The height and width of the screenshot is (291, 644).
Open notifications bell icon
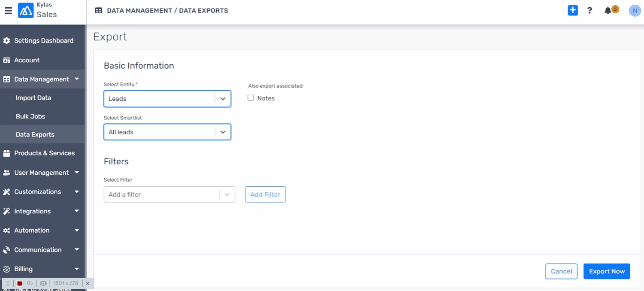pos(608,11)
